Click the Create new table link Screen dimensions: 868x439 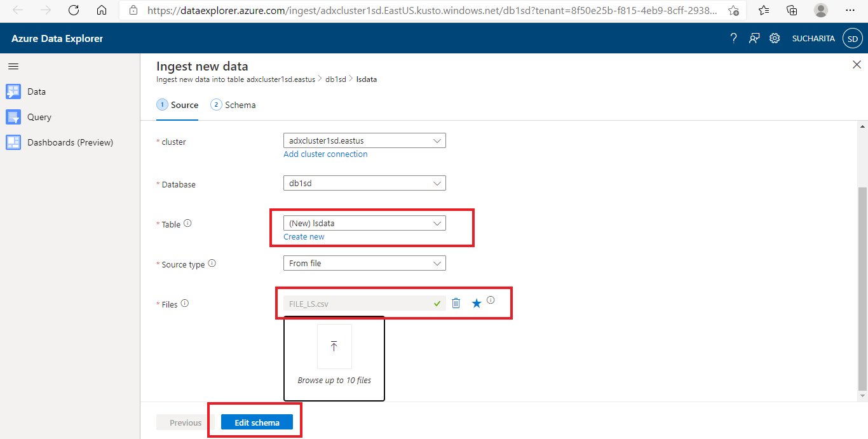pyautogui.click(x=304, y=236)
